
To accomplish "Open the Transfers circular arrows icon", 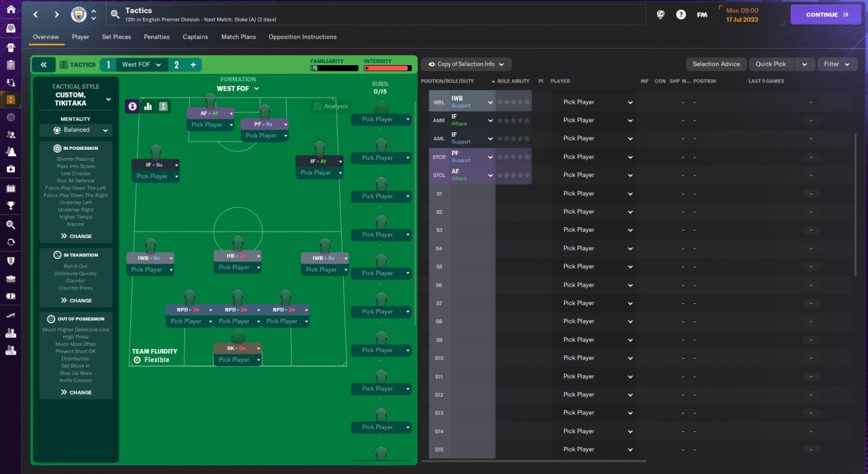I will tap(10, 242).
